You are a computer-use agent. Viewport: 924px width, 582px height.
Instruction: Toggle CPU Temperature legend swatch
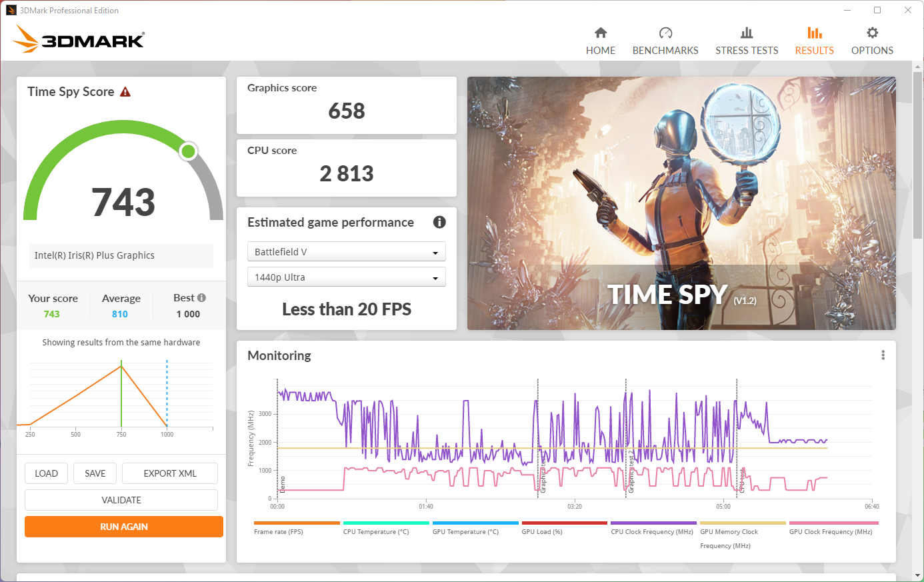pos(386,523)
